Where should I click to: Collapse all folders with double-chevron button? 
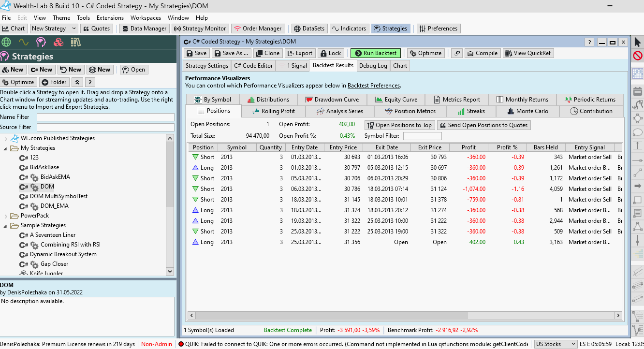[77, 82]
